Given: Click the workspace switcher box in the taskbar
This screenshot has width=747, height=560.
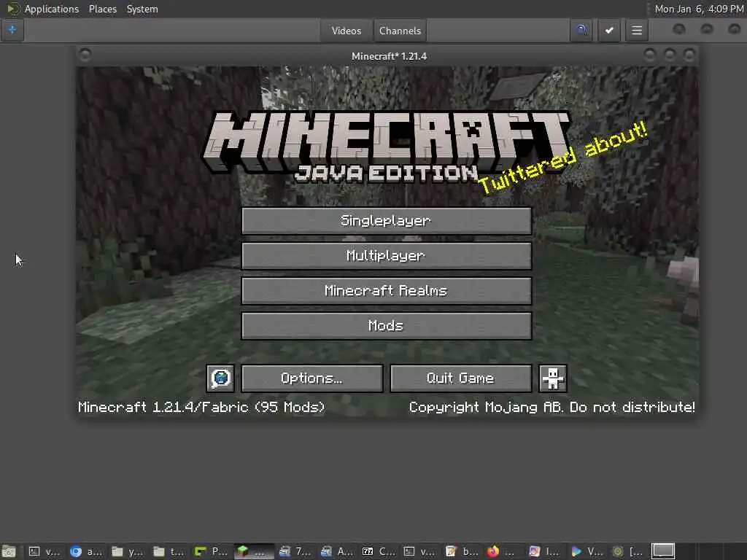Looking at the screenshot, I should [663, 551].
